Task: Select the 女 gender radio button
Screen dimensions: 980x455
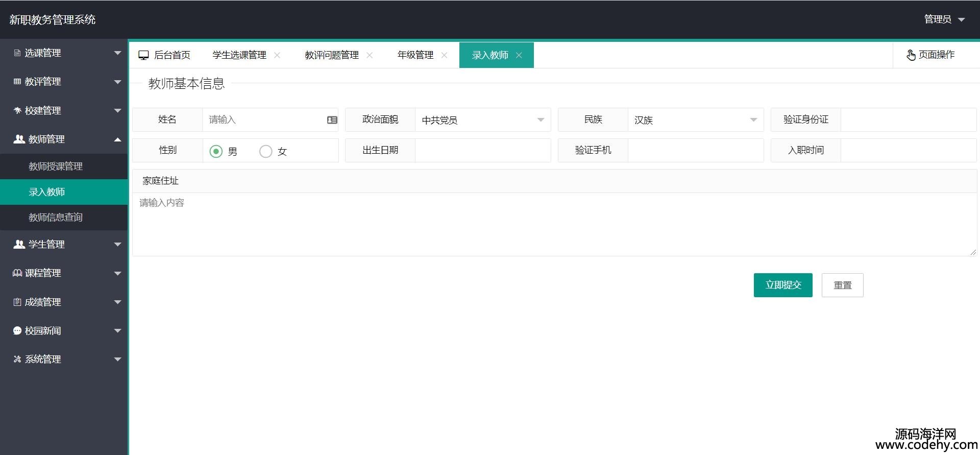Action: coord(265,151)
